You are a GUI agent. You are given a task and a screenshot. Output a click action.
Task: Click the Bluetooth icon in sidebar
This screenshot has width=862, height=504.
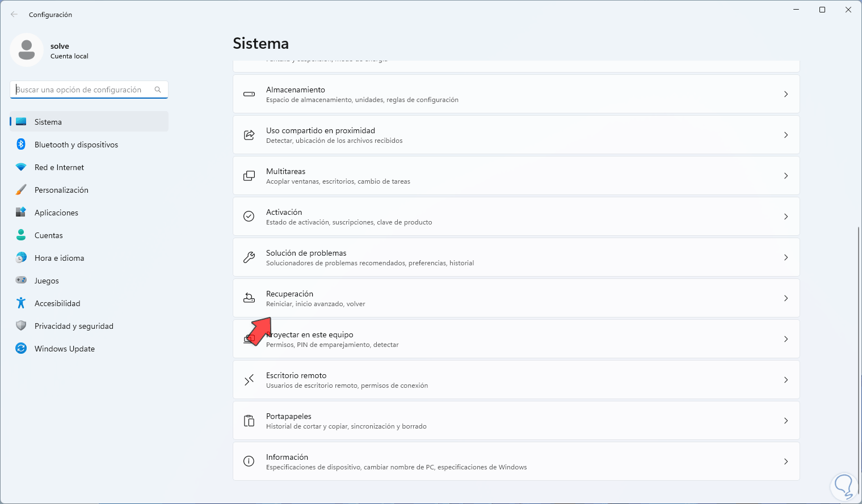(x=21, y=145)
